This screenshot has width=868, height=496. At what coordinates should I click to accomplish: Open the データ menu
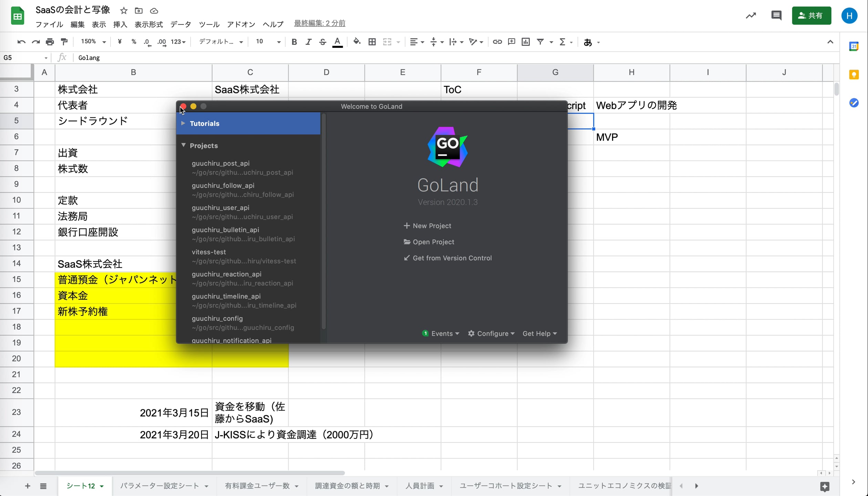tap(180, 24)
